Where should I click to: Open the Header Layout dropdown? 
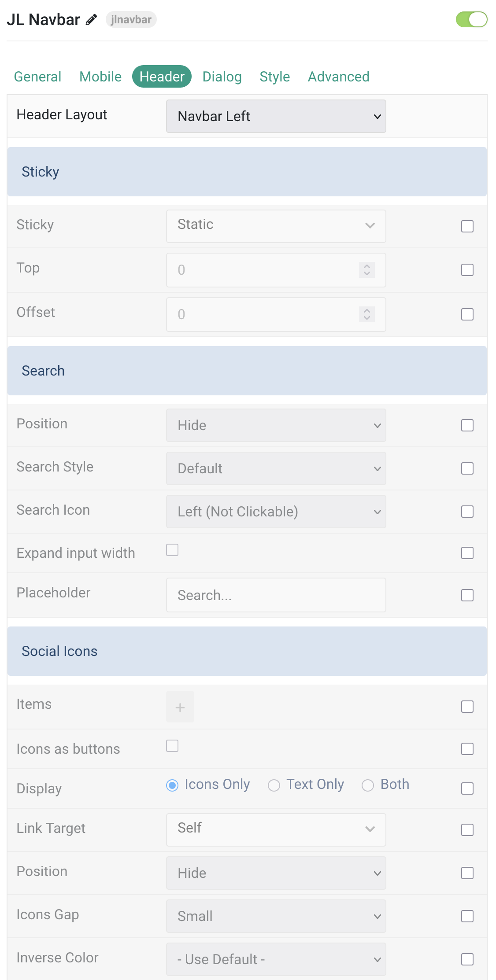coord(276,116)
